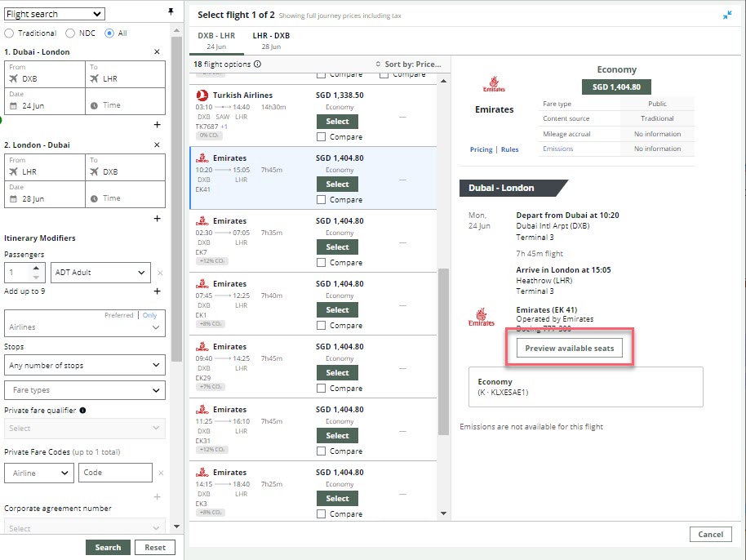This screenshot has width=746, height=560.
Task: Click the clock icon for London - Dubai time
Action: tap(94, 199)
